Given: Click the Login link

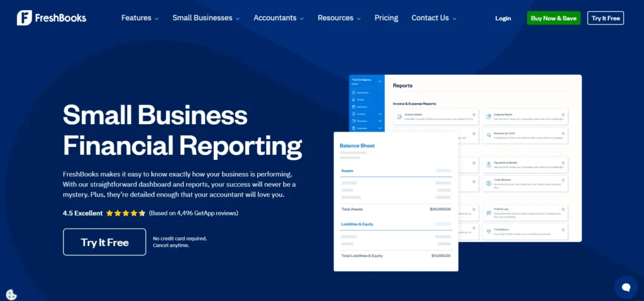Looking at the screenshot, I should (x=503, y=18).
